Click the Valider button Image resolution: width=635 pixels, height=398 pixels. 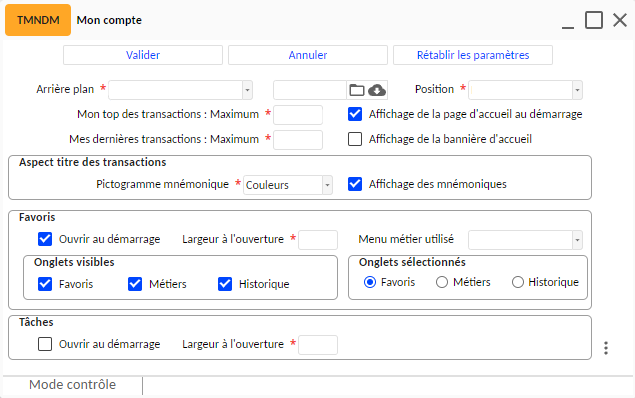(x=143, y=55)
